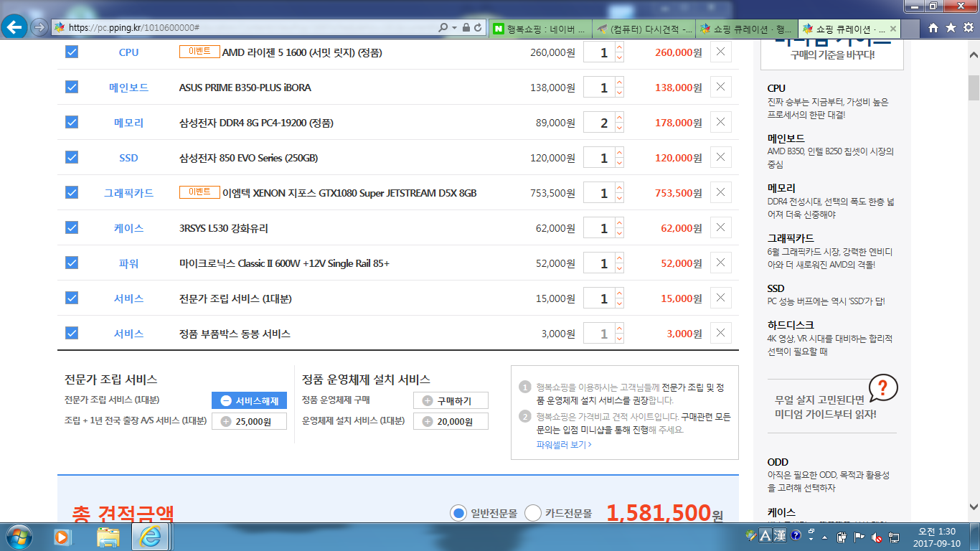Switch to the 행복쇼핑 : 네이버 tab
980x551 pixels.
click(x=541, y=29)
